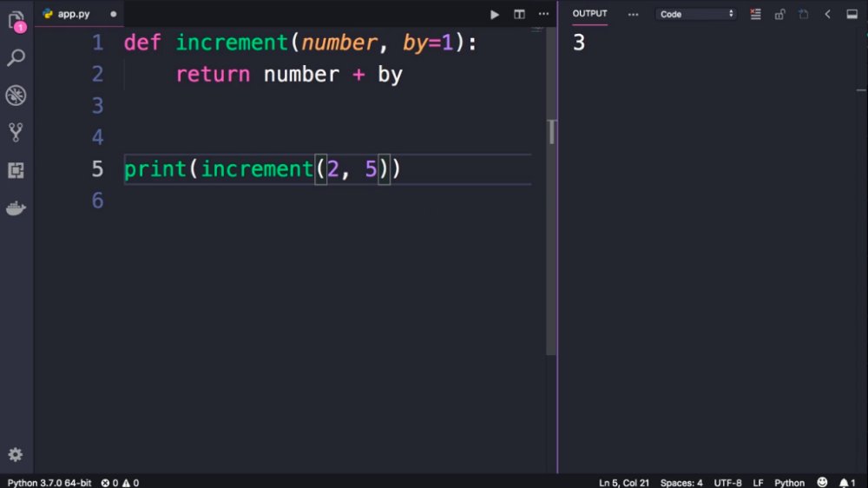Open the Source Control view
868x488 pixels.
(x=16, y=132)
